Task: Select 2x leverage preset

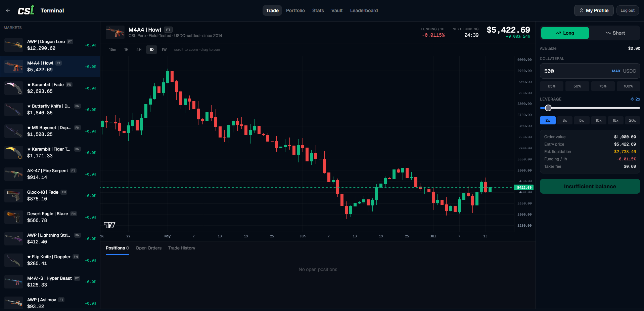Action: [x=548, y=120]
